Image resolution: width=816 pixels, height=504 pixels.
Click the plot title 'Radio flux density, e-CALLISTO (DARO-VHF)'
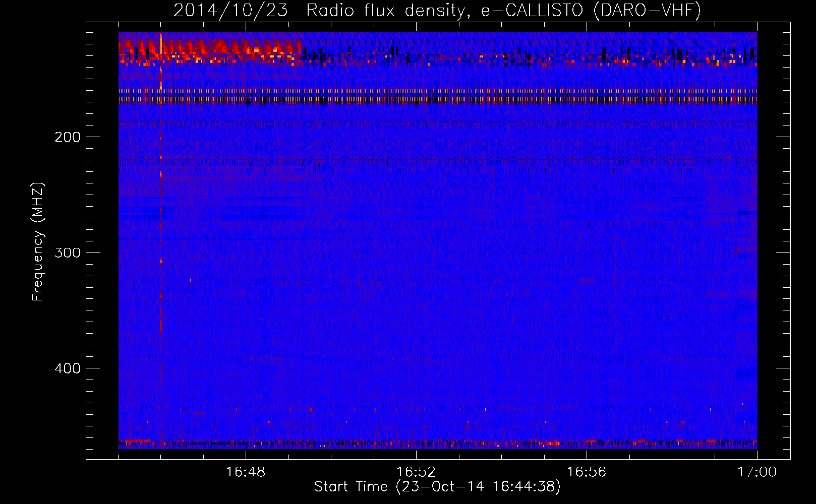tap(503, 11)
